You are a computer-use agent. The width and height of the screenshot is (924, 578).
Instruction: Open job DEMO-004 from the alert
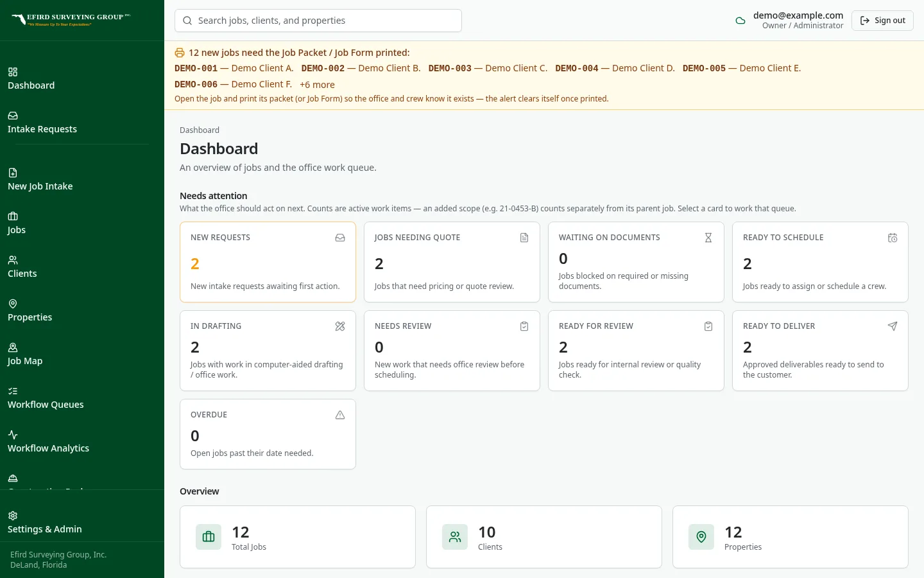pos(615,68)
